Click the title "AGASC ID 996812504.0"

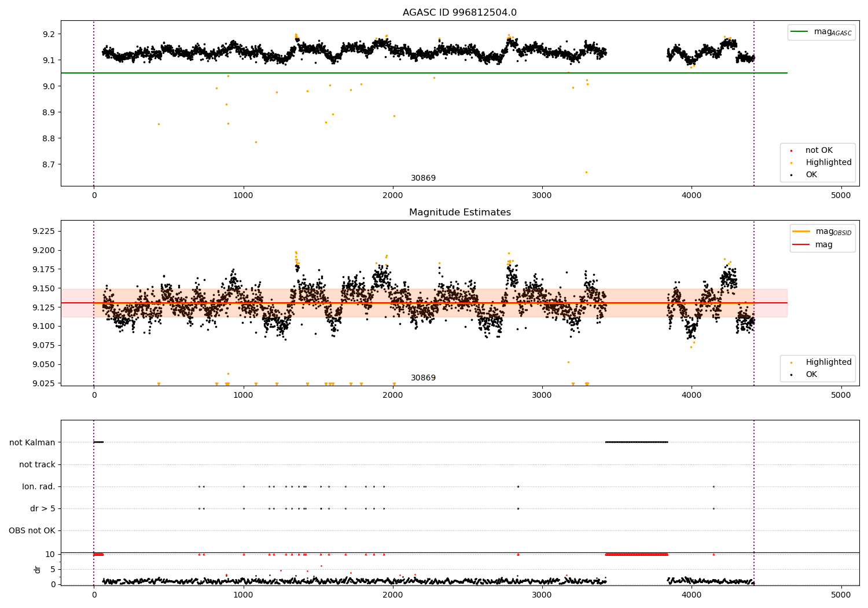(x=460, y=13)
